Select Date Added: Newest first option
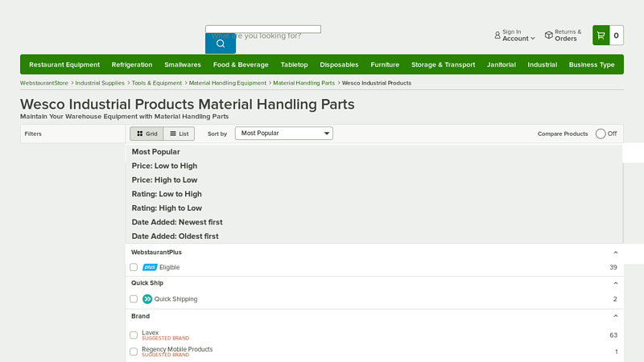Screen dimensions: 644x362 177,222
